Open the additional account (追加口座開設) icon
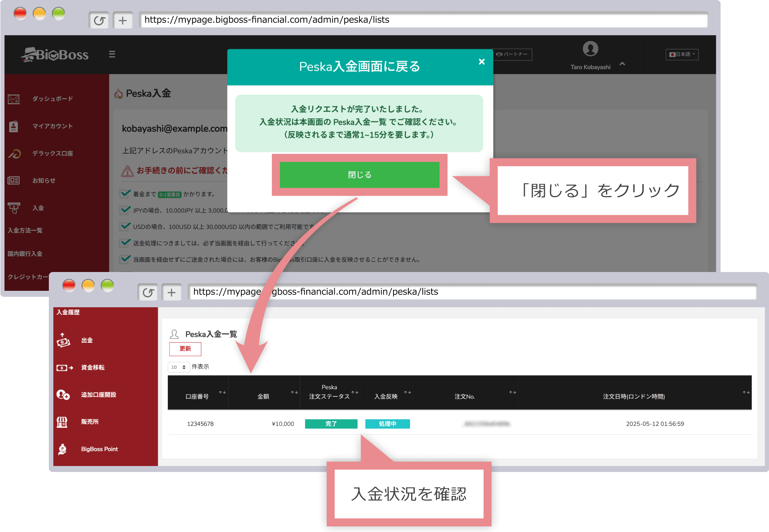This screenshot has width=769, height=532. [x=63, y=395]
